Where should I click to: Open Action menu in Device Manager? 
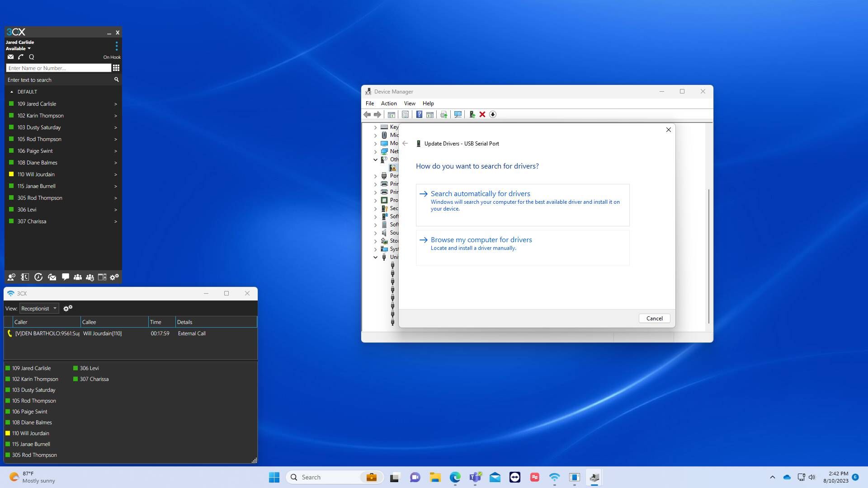pos(389,103)
